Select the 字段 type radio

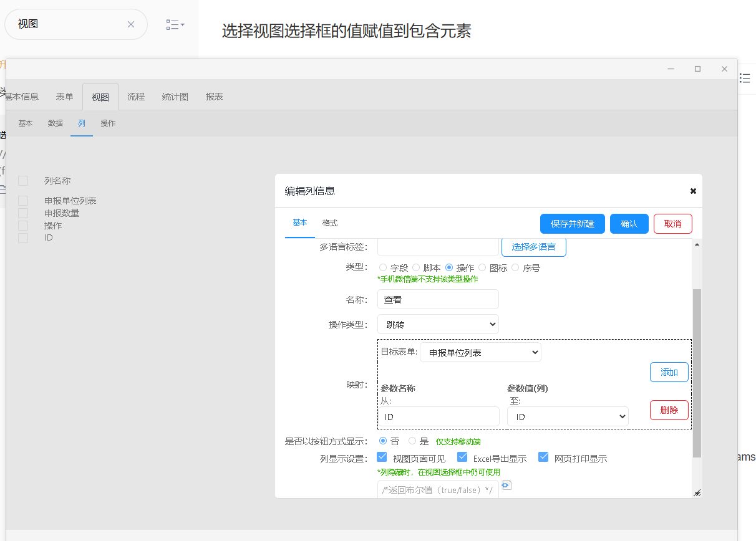pyautogui.click(x=383, y=267)
